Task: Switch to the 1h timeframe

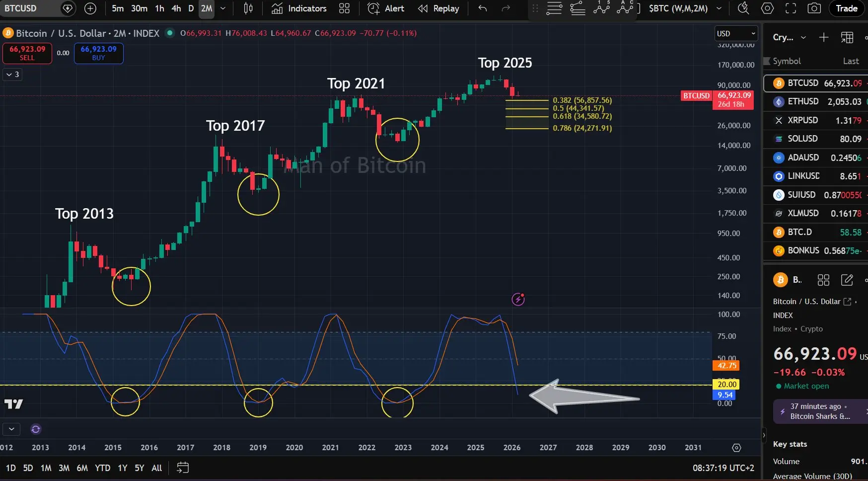Action: (x=159, y=8)
